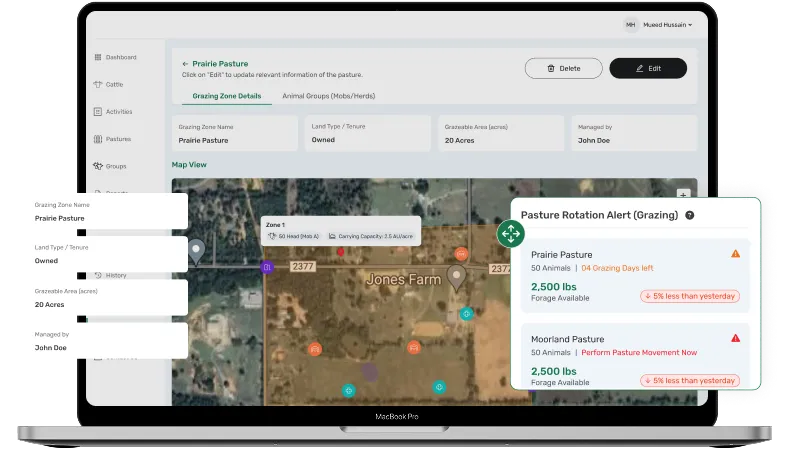790x467 pixels.
Task: Click the 'Map View' heading
Action: 189,165
